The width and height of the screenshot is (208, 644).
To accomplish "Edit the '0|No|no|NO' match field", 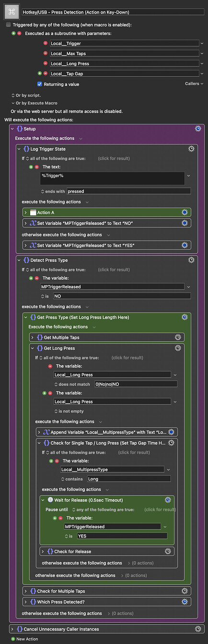I will point(136,383).
